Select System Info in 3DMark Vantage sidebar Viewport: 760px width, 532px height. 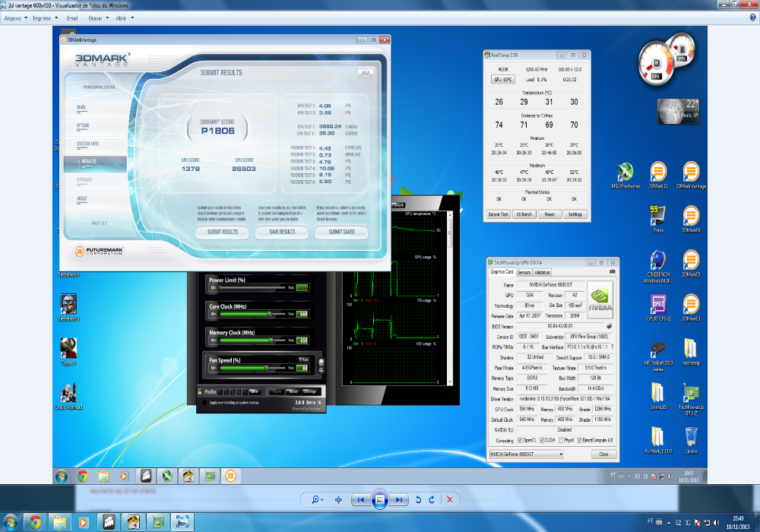(x=87, y=144)
